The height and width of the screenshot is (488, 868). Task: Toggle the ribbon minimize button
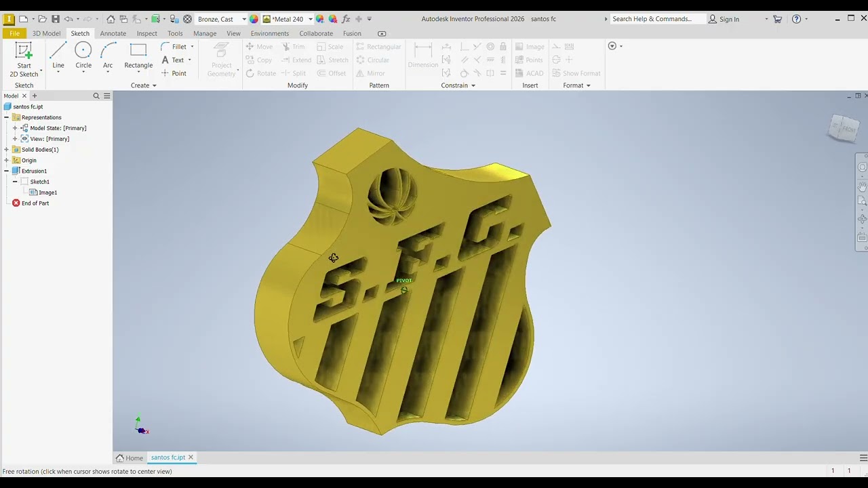click(382, 33)
